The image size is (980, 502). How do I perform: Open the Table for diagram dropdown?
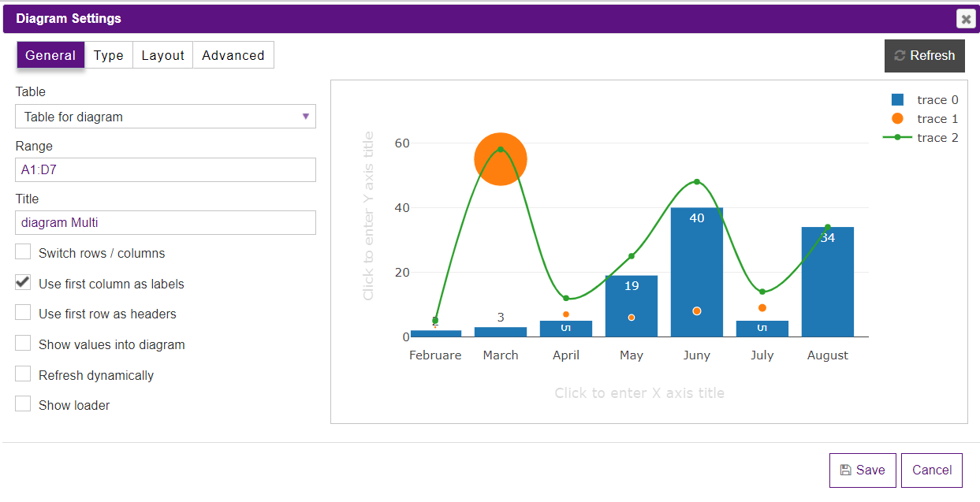point(166,116)
